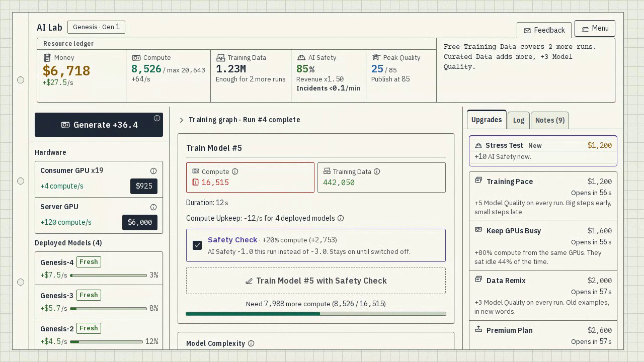Open the Feedback button
644x362 pixels.
544,30
